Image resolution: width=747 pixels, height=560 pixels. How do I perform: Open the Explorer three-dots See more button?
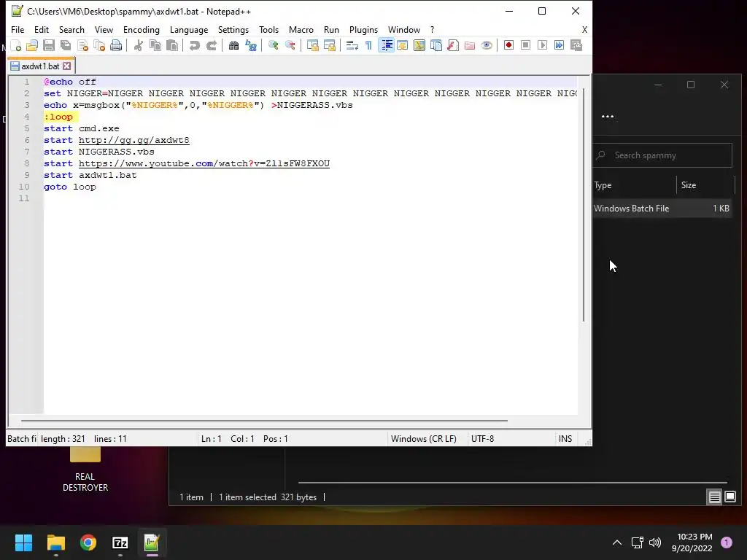pyautogui.click(x=608, y=116)
